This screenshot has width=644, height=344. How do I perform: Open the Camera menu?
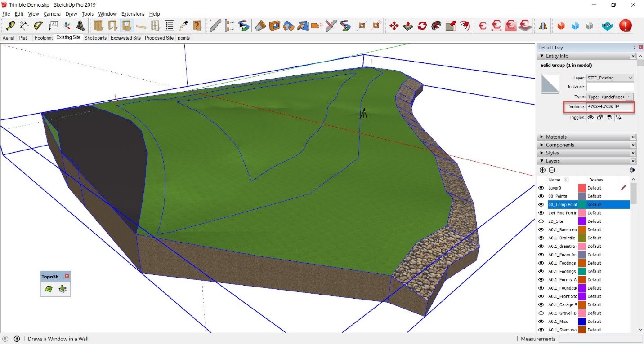click(x=52, y=14)
